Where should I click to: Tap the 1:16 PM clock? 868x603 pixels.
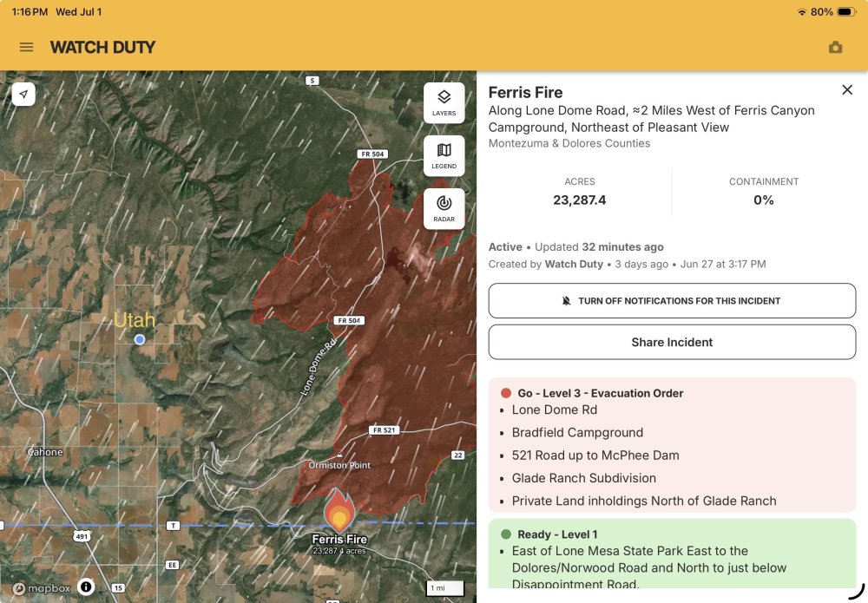[x=30, y=11]
